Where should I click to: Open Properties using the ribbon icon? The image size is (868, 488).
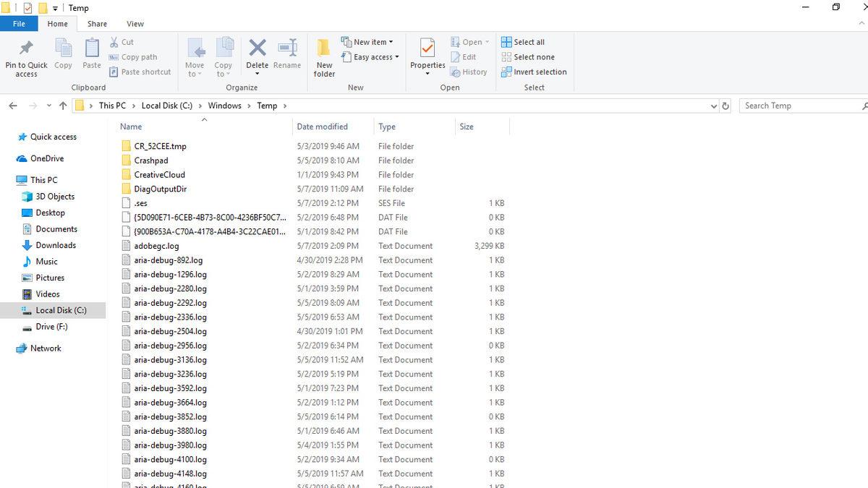point(427,49)
